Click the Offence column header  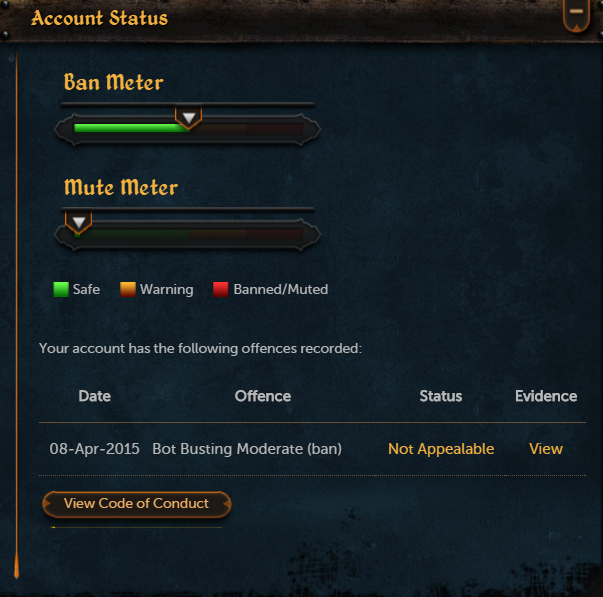263,396
